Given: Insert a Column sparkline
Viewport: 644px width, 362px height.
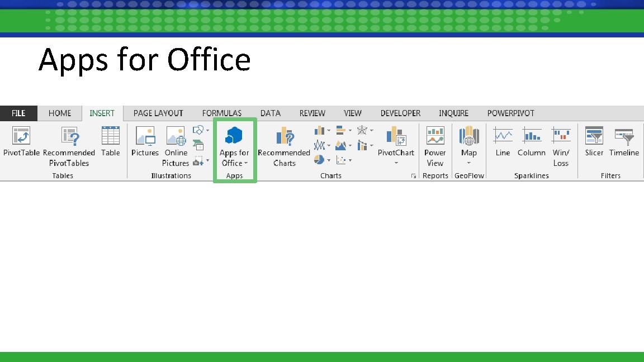Looking at the screenshot, I should (532, 141).
